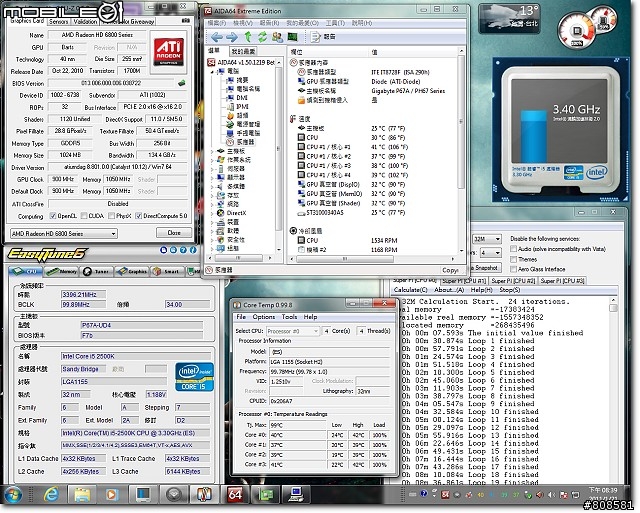Open Windows Start orb
The image size is (640, 513).
coord(12,495)
